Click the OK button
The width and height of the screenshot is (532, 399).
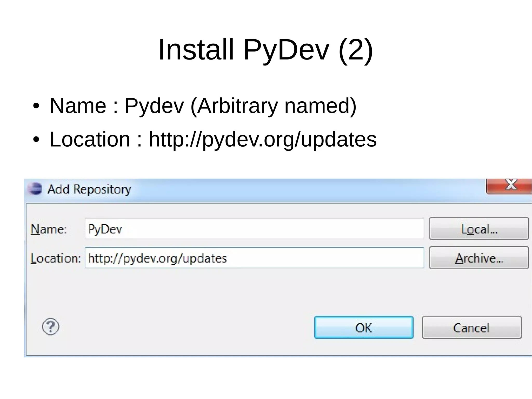[363, 328]
